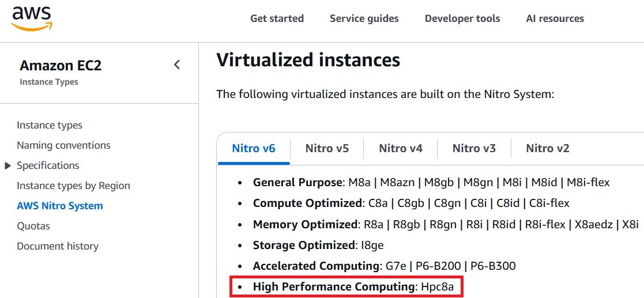Switch to the Nitro v2 tab
644x298 pixels.
click(x=548, y=148)
